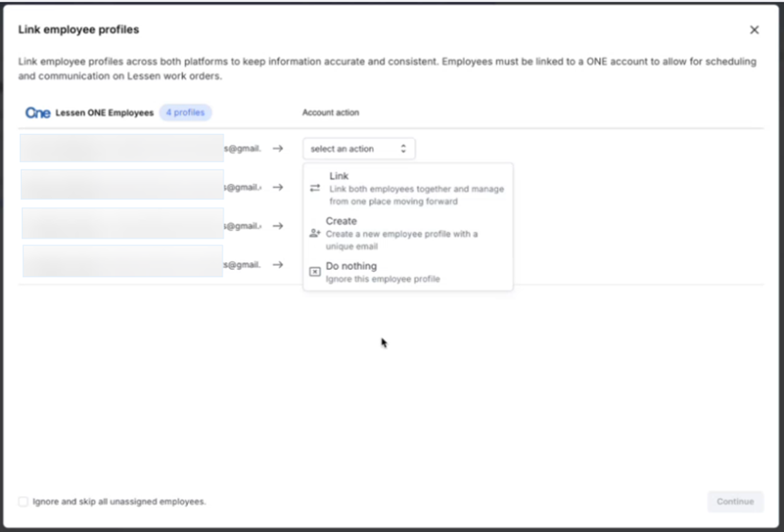Click the Create add-person icon
Image resolution: width=784 pixels, height=532 pixels.
tap(315, 233)
